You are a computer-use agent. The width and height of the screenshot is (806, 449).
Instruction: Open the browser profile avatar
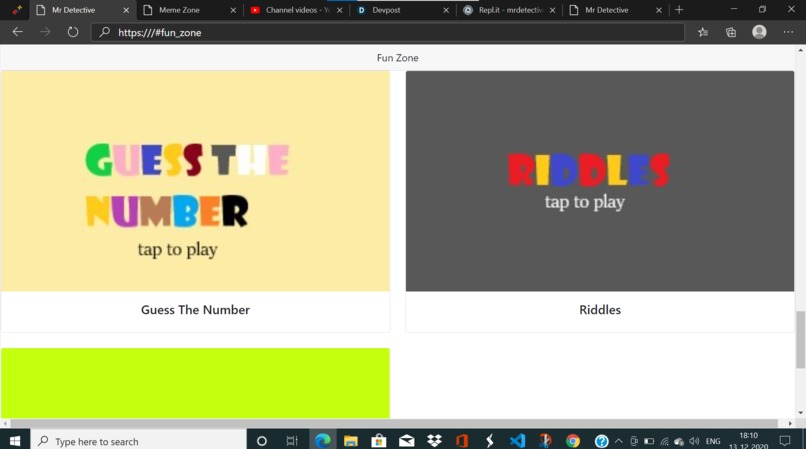759,32
